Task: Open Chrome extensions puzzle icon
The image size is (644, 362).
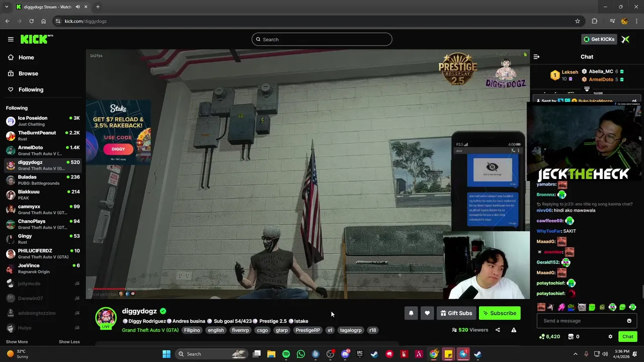Action: [595, 21]
